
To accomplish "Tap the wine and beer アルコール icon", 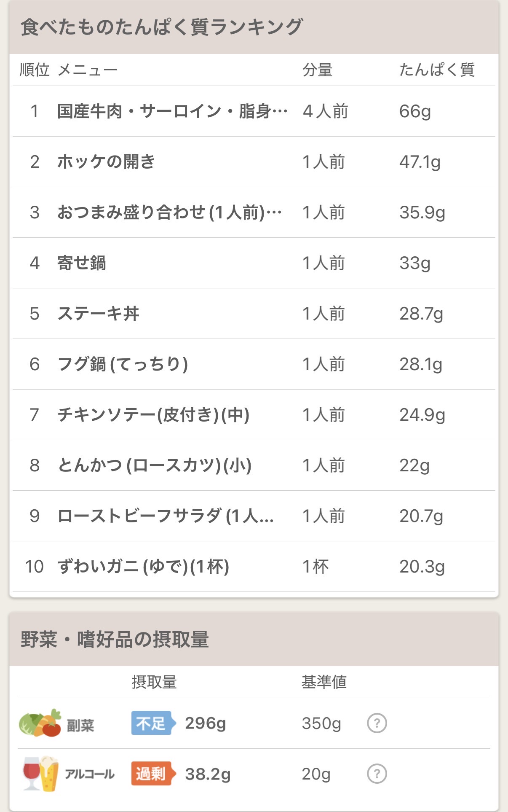I will click(40, 774).
